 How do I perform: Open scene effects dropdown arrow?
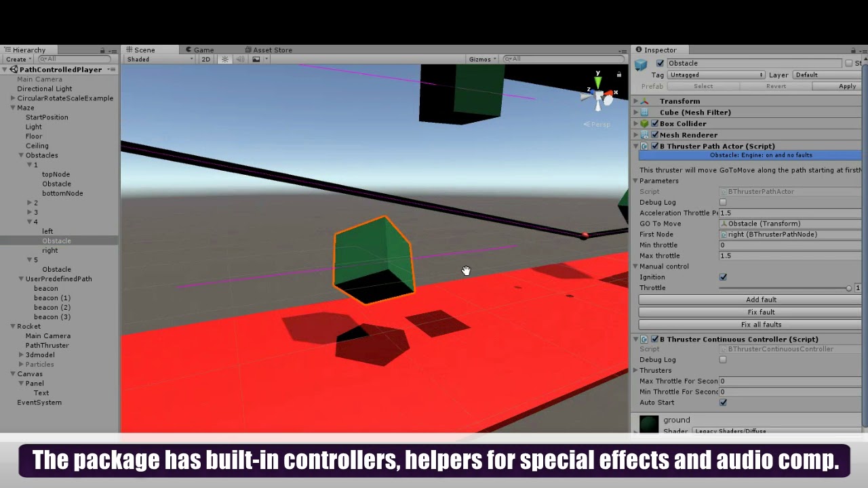[x=266, y=60]
